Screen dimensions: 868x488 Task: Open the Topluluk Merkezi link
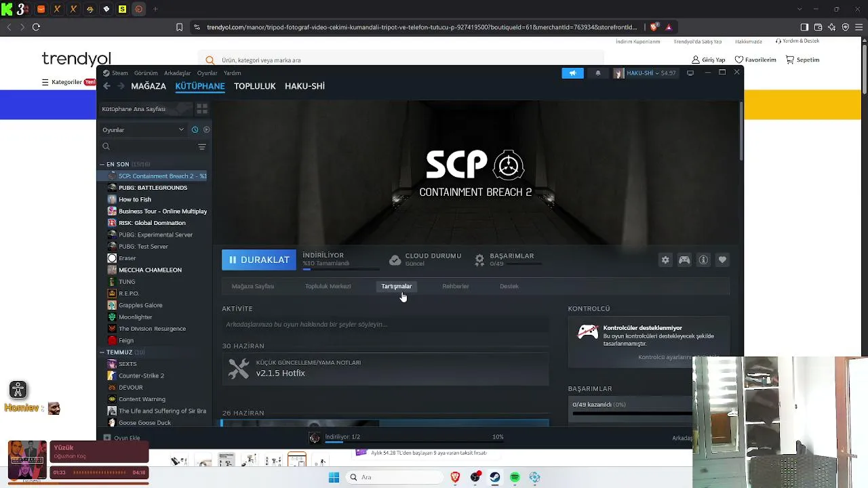(x=328, y=286)
